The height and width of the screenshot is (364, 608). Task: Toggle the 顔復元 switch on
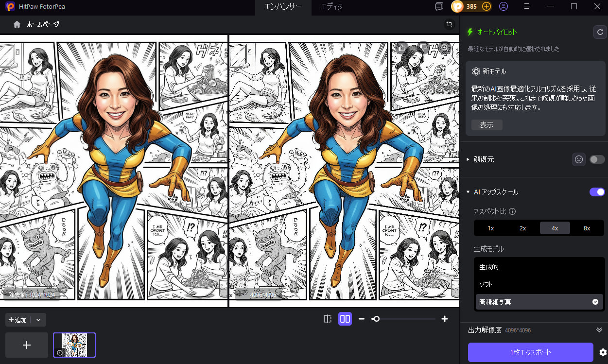597,159
